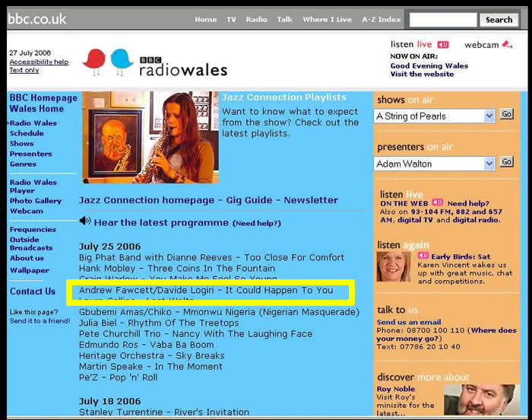Click the Jazz Connection Playlists heading
This screenshot has width=532, height=420.
[284, 97]
